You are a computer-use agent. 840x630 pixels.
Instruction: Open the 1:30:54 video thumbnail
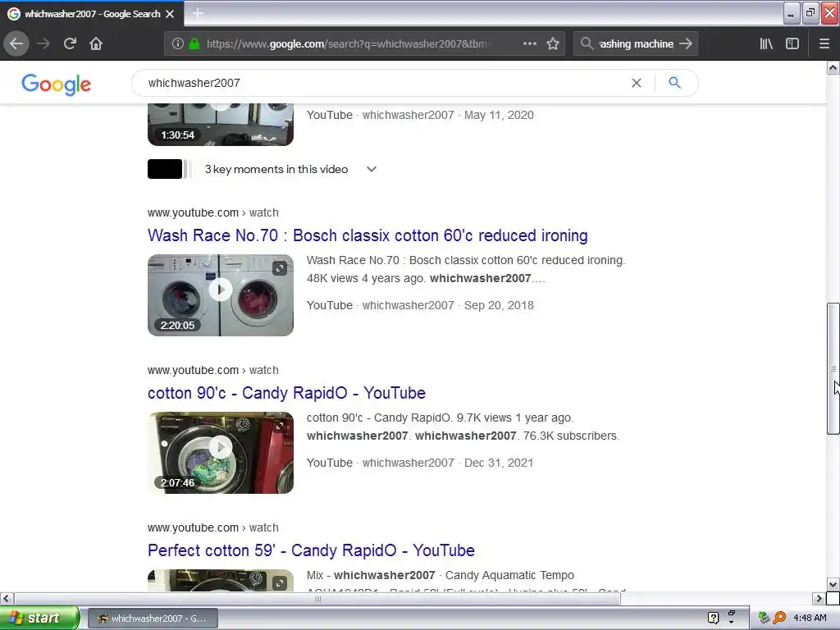(x=221, y=126)
